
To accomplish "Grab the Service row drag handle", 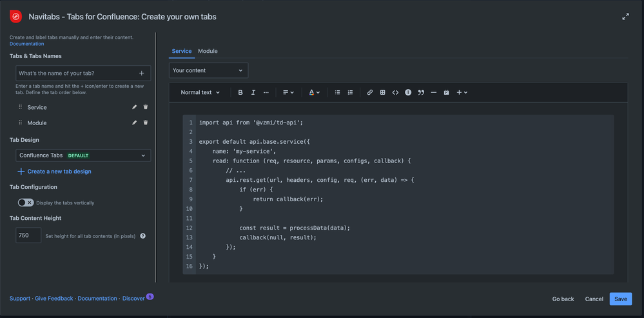I will pyautogui.click(x=20, y=107).
